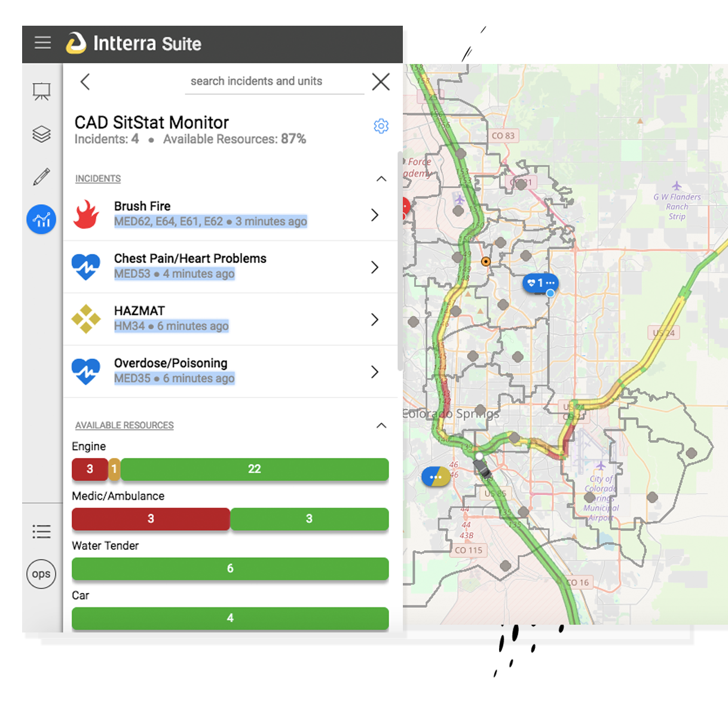Click the Intterra Suite logo
This screenshot has height=703, width=728.
(x=134, y=43)
